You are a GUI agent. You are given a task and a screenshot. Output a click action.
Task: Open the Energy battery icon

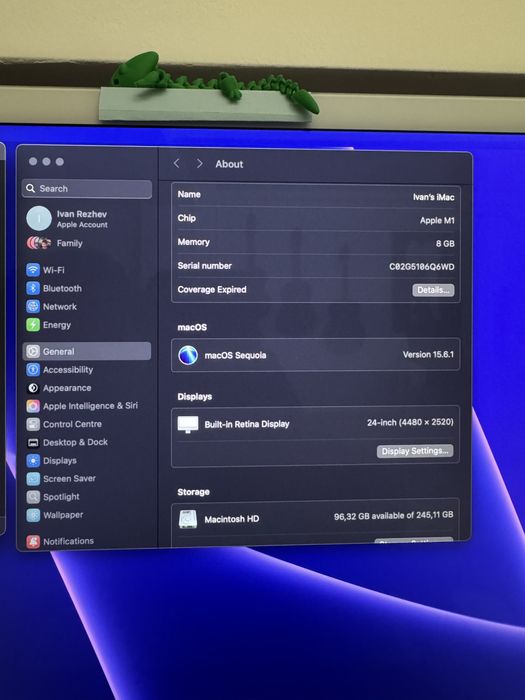[33, 325]
